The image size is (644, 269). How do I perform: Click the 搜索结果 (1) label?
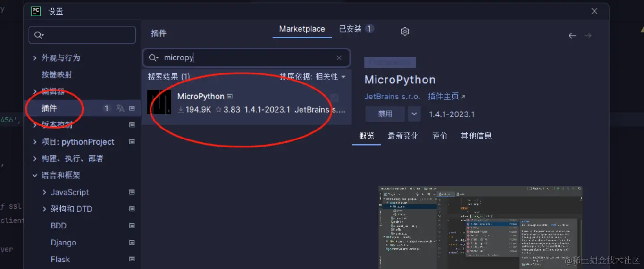(168, 76)
